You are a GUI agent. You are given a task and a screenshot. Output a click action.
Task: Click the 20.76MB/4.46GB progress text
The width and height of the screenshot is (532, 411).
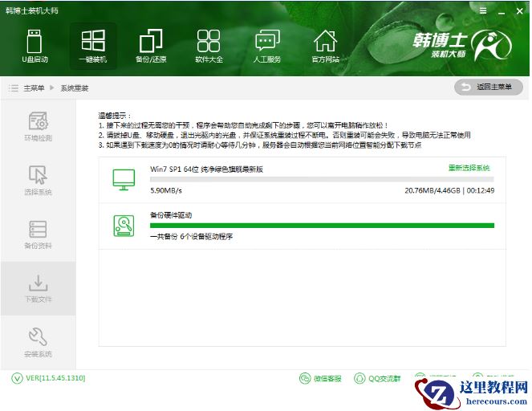point(433,190)
